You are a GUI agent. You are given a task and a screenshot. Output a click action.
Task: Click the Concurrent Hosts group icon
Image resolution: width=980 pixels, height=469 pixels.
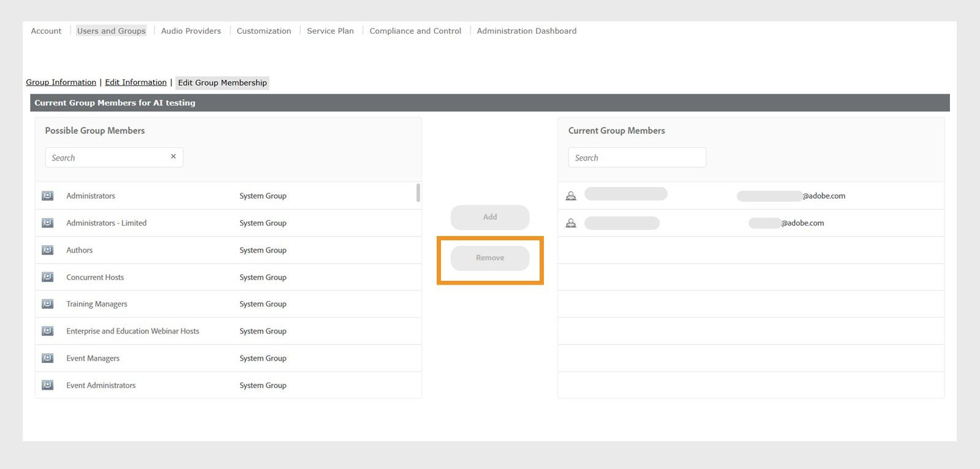click(47, 277)
